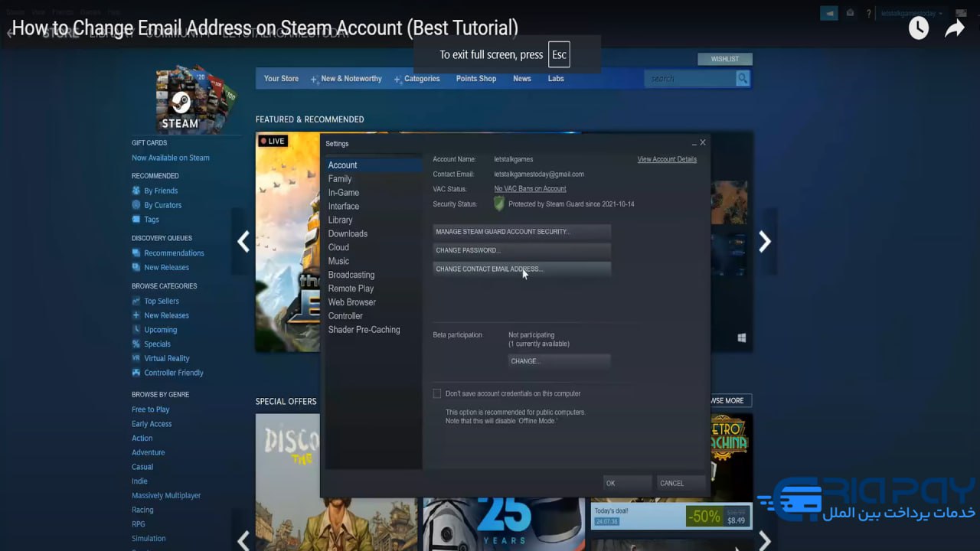980x551 pixels.
Task: Select Shader Pre-Caching in Settings list
Action: coord(374,331)
